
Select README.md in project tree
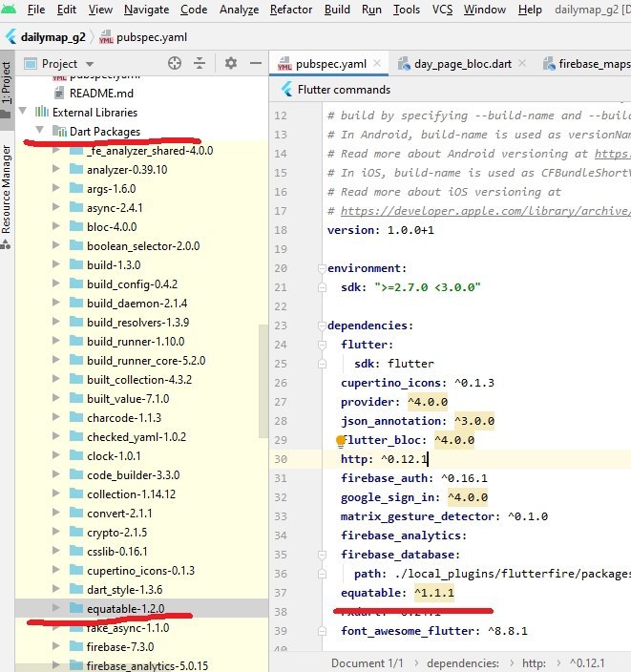coord(101,93)
